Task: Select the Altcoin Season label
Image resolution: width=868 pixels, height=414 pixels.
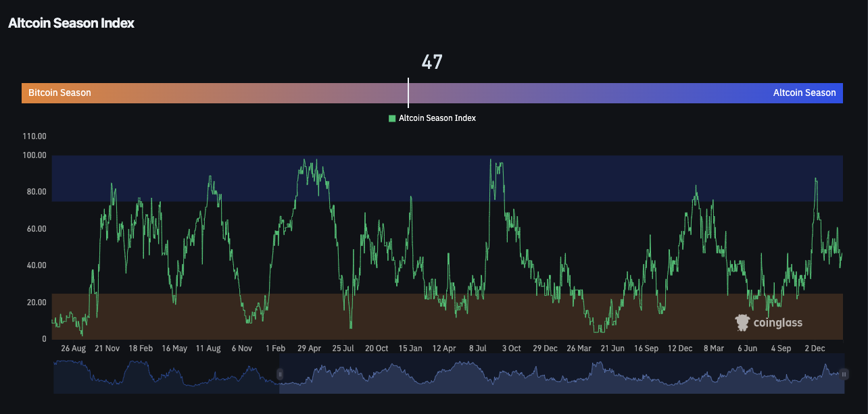Action: [804, 93]
